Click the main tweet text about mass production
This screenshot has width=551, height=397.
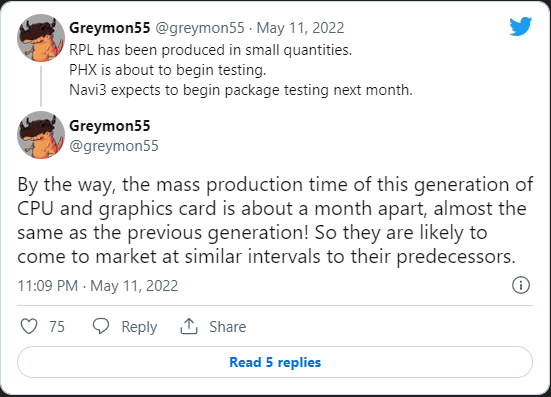(x=275, y=220)
